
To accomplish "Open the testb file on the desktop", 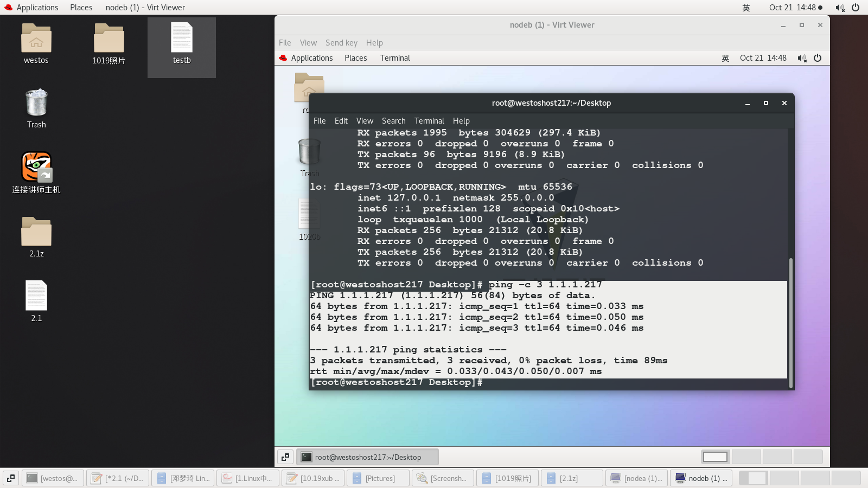I will click(x=181, y=41).
